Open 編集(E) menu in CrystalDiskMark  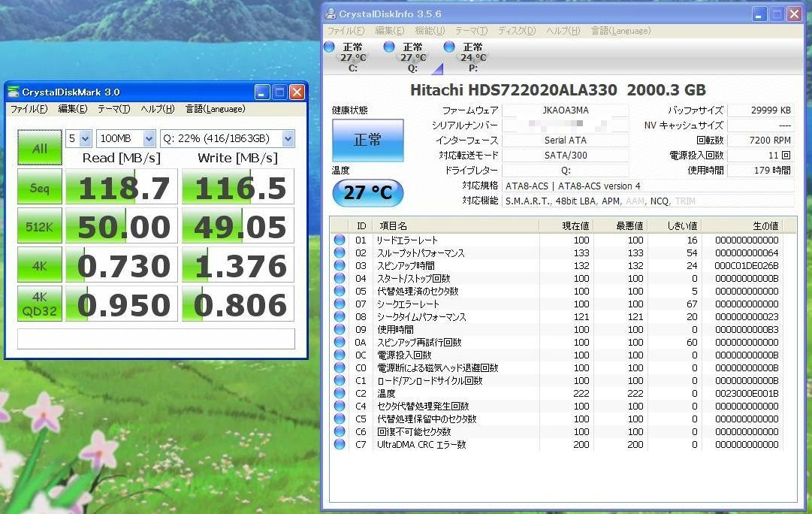73,109
